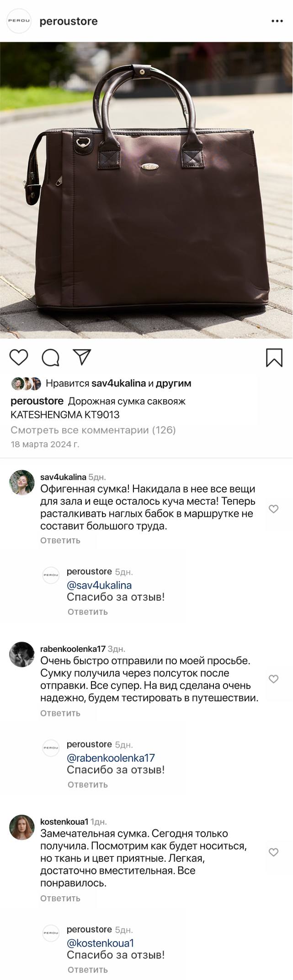Image resolution: width=293 pixels, height=980 pixels.
Task: Click the @sav4ukalina mention link
Action: (x=99, y=585)
